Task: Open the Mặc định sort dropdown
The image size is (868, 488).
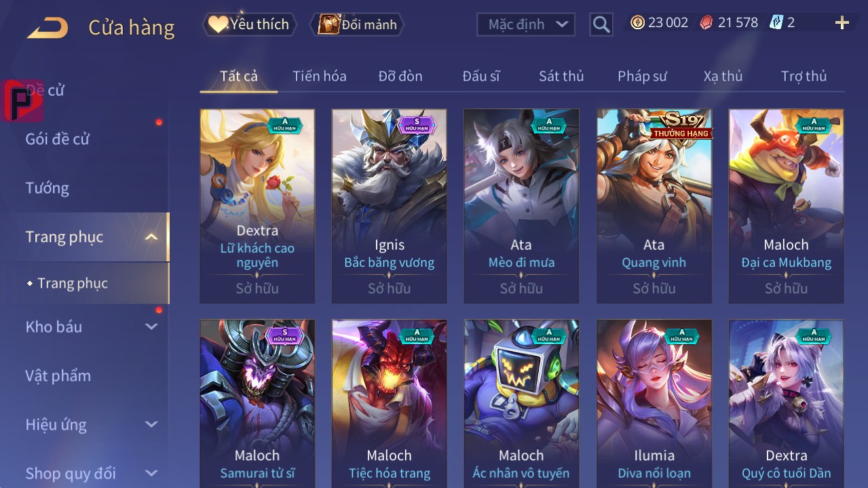Action: pyautogui.click(x=526, y=24)
